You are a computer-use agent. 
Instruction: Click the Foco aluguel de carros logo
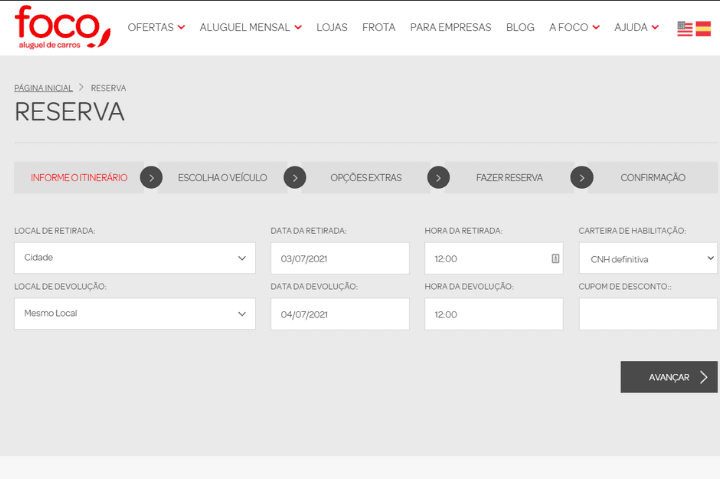(62, 27)
